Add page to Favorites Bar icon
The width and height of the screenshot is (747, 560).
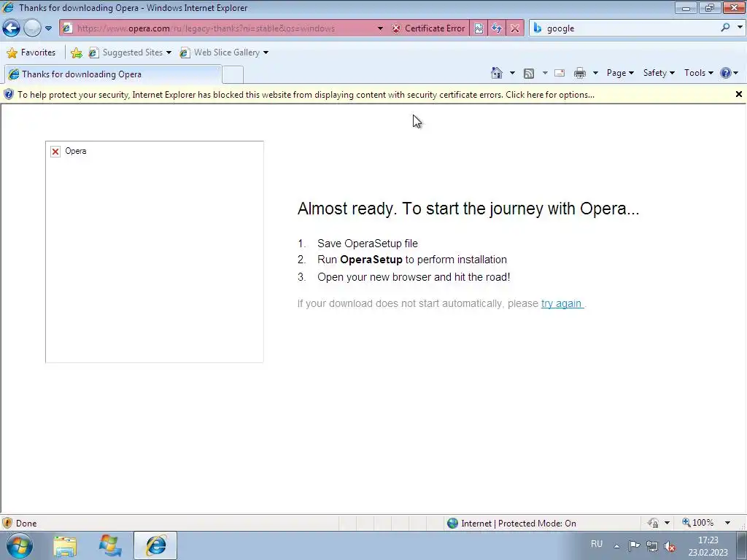pos(76,52)
